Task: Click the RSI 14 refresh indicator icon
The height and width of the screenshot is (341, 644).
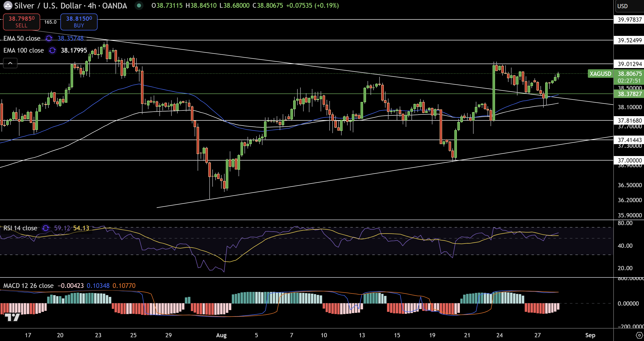Action: pyautogui.click(x=45, y=228)
